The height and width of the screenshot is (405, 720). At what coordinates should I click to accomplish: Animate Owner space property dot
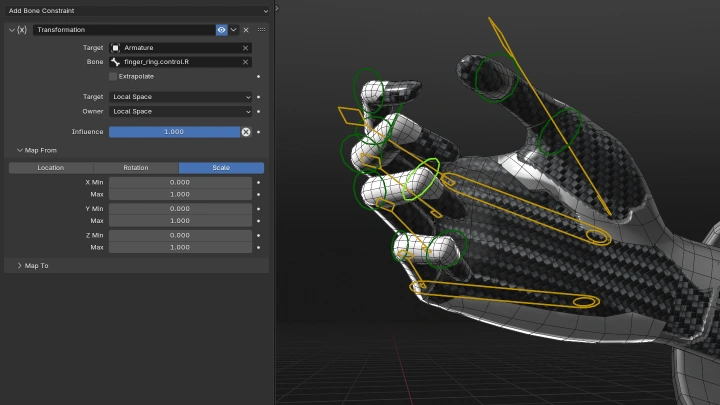pos(259,112)
